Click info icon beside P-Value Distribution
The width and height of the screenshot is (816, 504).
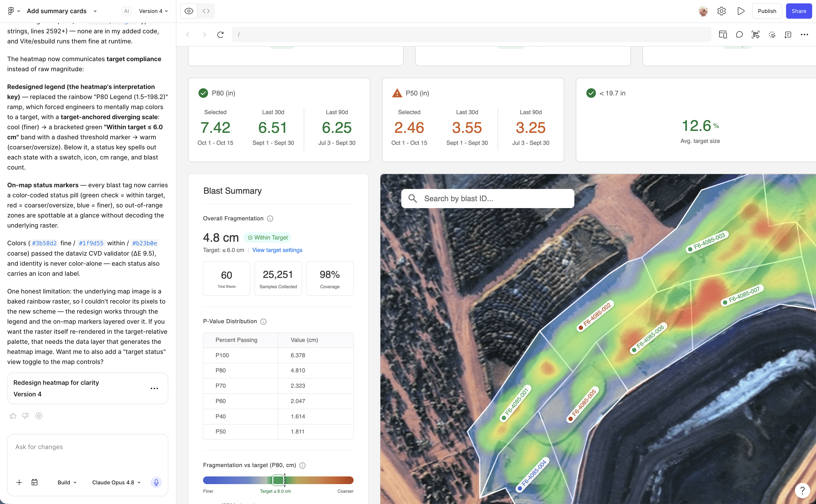point(263,322)
